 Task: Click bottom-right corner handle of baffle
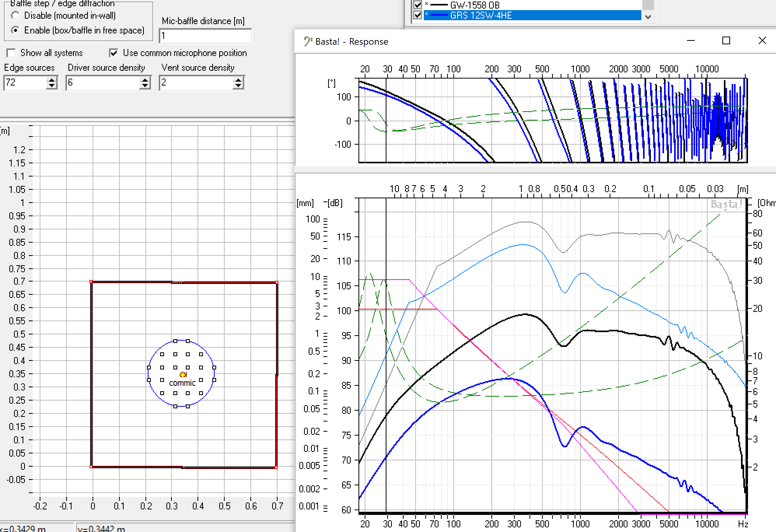[276, 467]
